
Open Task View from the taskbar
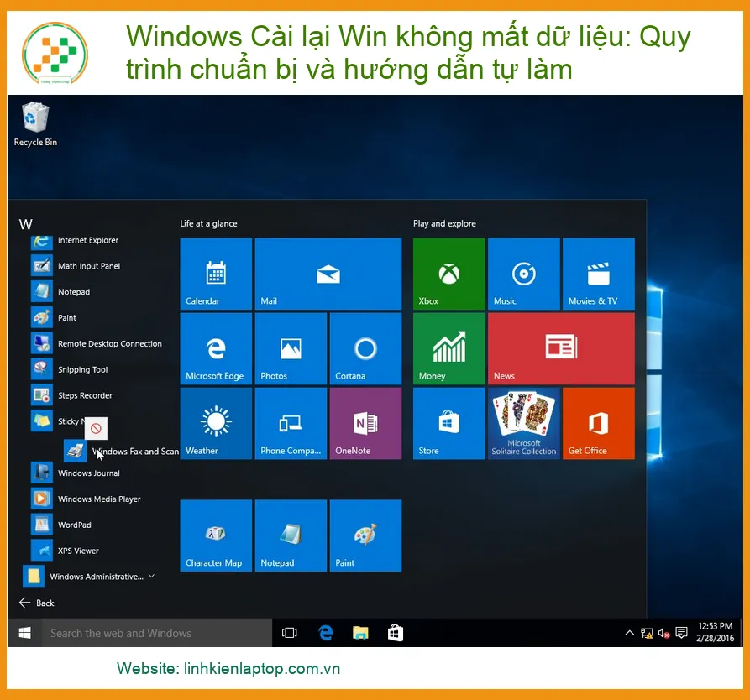290,633
